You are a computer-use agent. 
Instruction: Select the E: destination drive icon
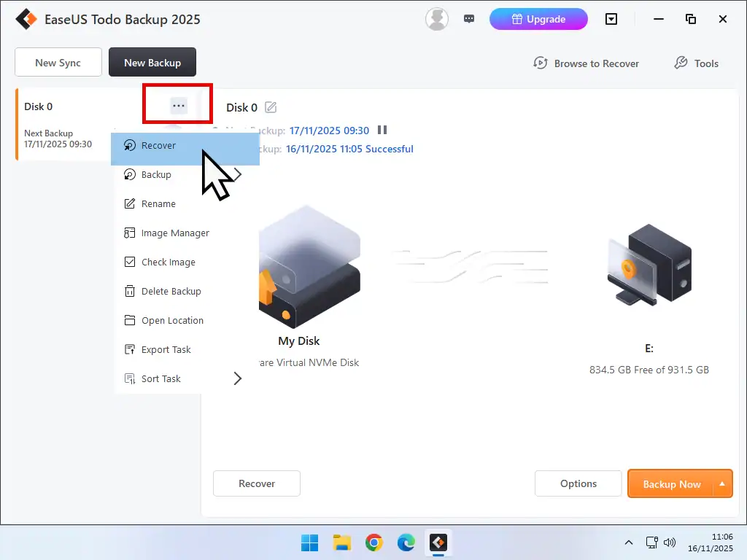(x=648, y=266)
